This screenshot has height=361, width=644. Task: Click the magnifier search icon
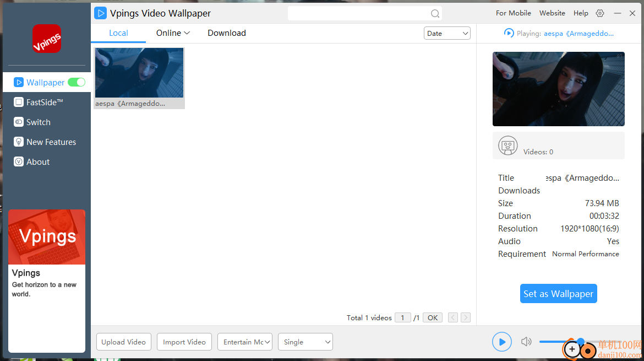tap(435, 14)
